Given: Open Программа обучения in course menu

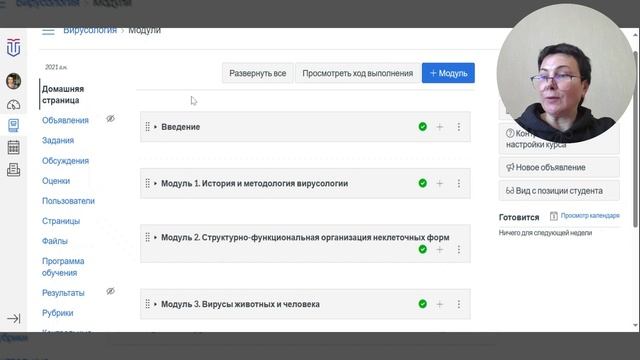Looking at the screenshot, I should (63, 267).
